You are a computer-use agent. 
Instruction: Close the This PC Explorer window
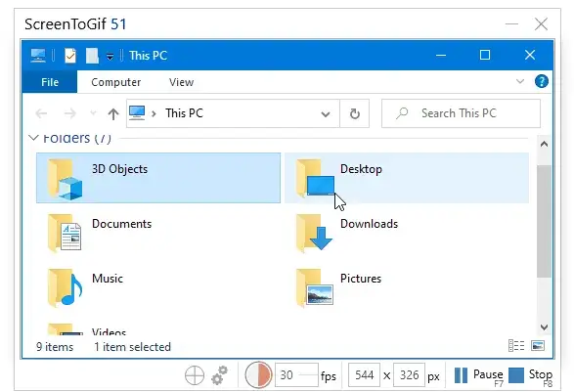pyautogui.click(x=530, y=56)
